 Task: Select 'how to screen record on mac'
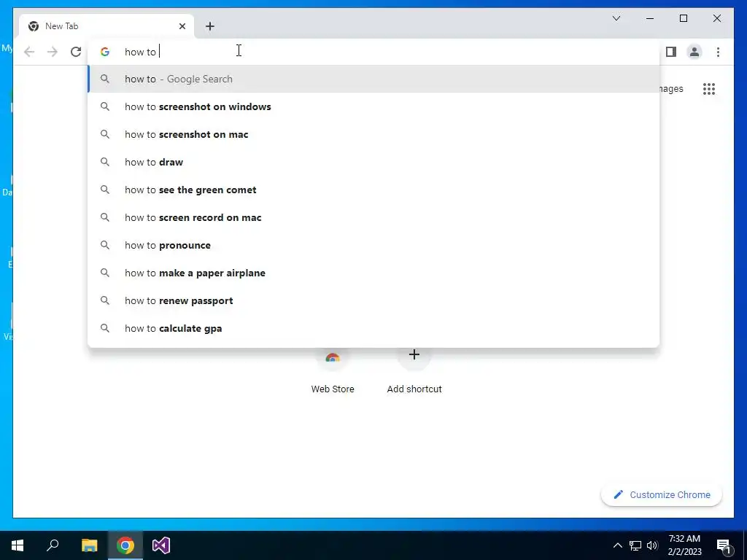[x=373, y=217]
